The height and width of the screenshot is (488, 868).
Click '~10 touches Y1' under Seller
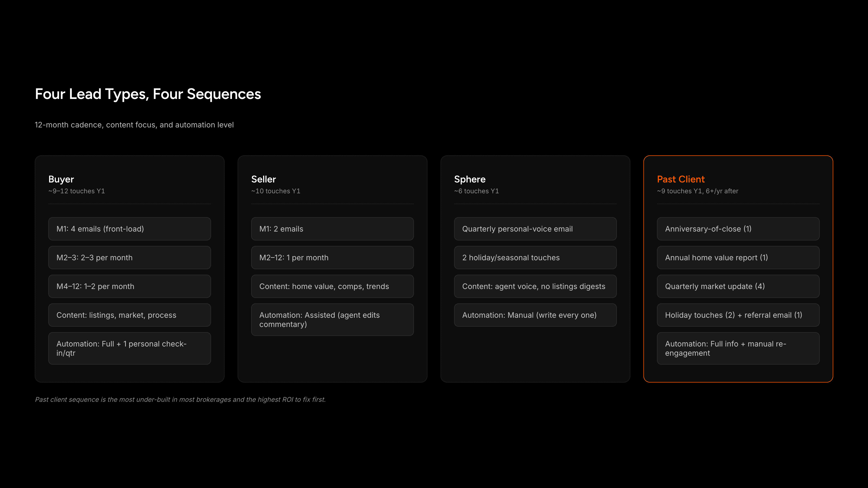click(x=276, y=191)
